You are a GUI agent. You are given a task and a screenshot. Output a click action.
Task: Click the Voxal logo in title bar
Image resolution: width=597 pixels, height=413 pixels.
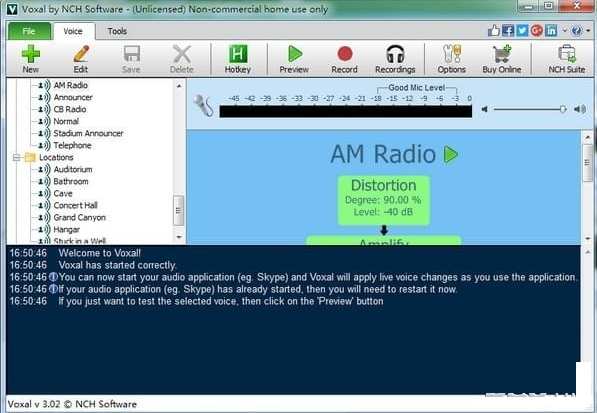coord(12,9)
